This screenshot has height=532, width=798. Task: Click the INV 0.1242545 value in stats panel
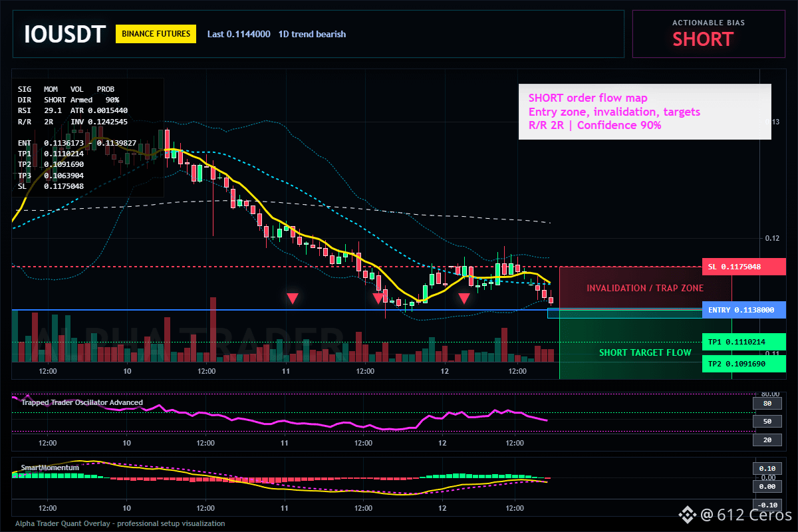pos(98,122)
